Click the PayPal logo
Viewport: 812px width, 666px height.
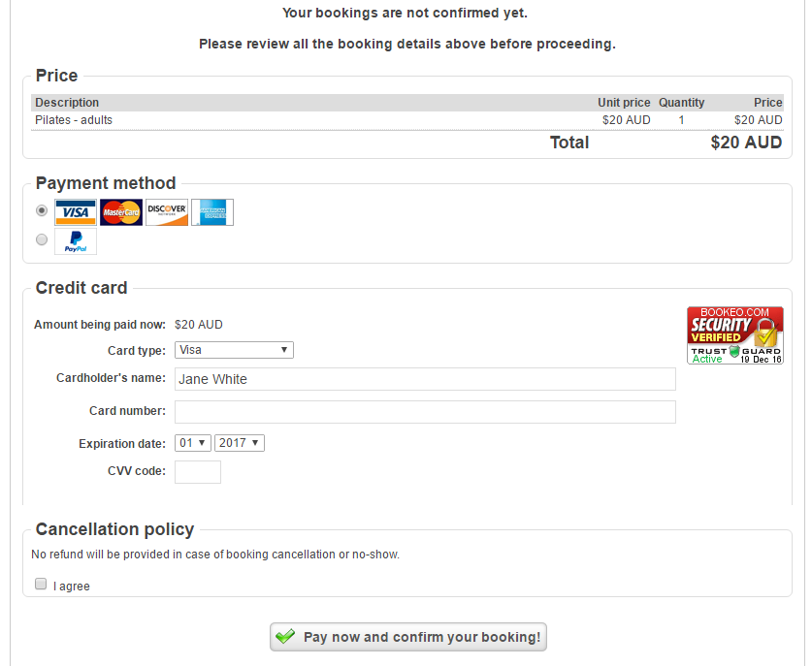(75, 241)
